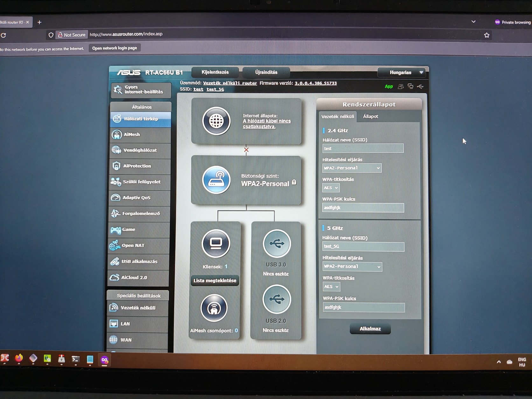Screen dimensions: 532x399
Task: Reload the page with the refresh icon
Action: (3, 35)
